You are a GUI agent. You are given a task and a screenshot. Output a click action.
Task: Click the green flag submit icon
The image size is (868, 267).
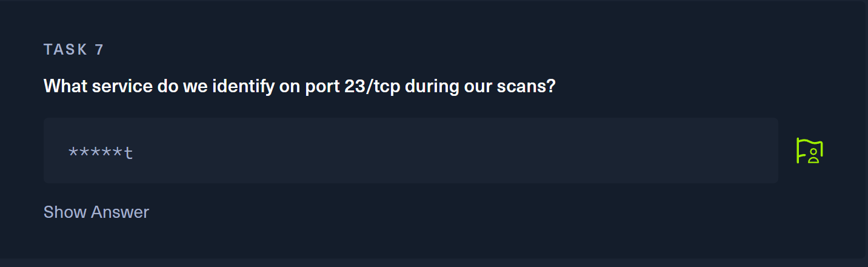pyautogui.click(x=809, y=151)
